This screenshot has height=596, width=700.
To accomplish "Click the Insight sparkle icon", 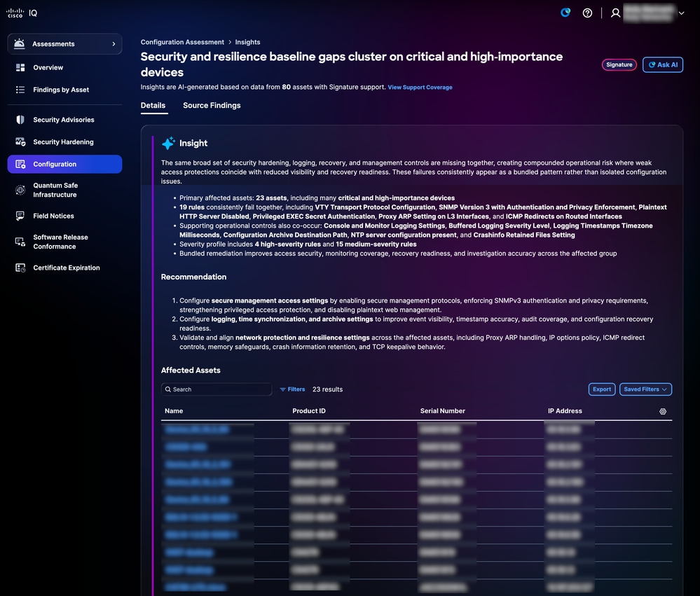I will (x=168, y=143).
